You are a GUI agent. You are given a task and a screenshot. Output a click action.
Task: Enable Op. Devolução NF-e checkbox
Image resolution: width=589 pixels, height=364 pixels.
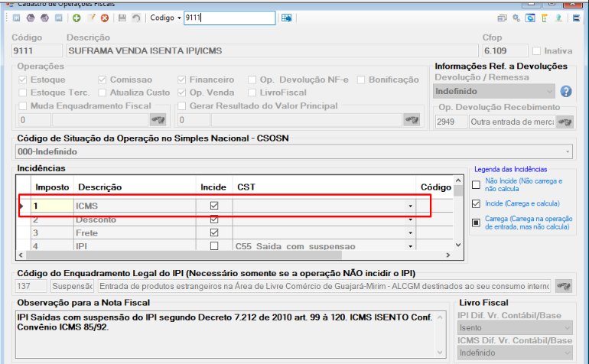pyautogui.click(x=252, y=80)
